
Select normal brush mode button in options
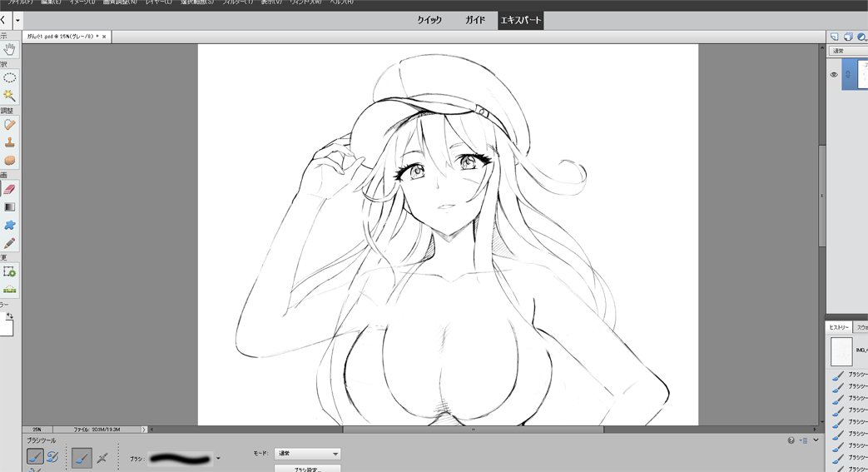tap(82, 458)
